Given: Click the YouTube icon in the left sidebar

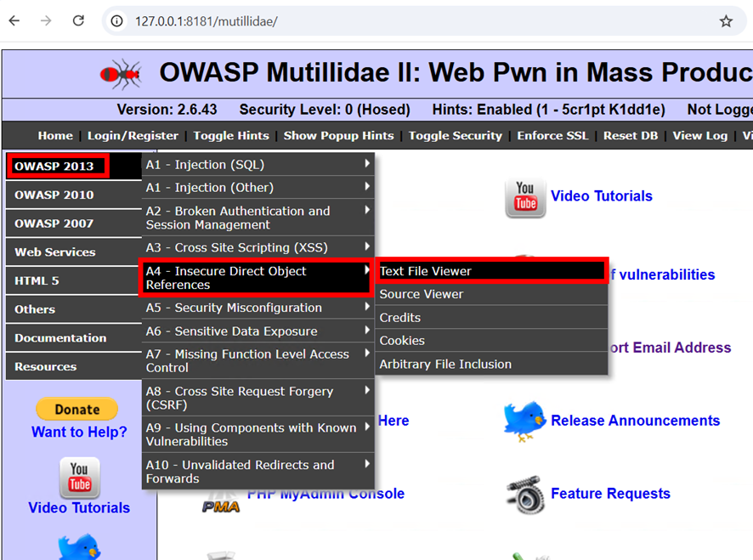Looking at the screenshot, I should [80, 478].
